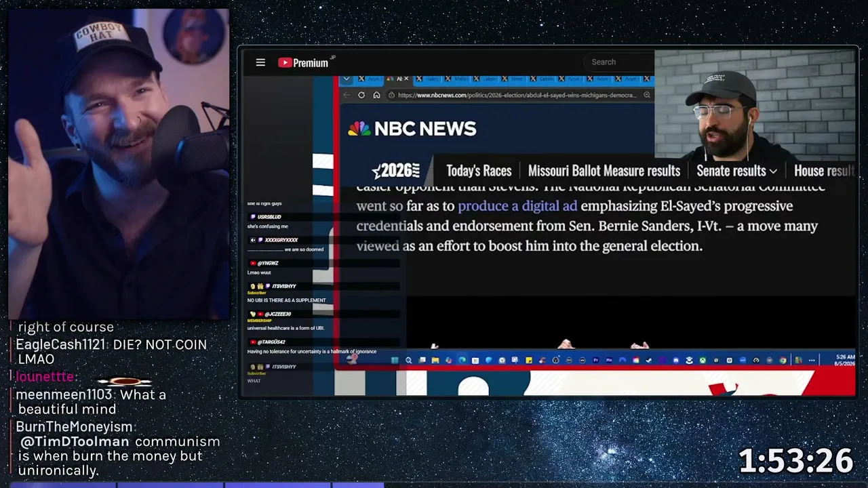Open Premiere Pro from the taskbar

coord(595,361)
